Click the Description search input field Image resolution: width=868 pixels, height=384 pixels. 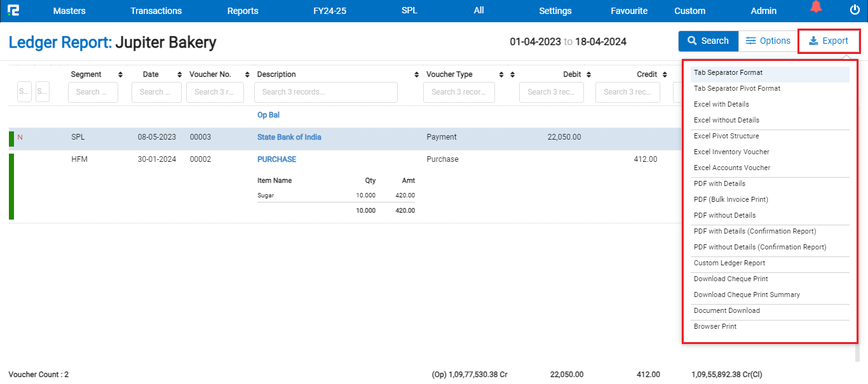[325, 92]
